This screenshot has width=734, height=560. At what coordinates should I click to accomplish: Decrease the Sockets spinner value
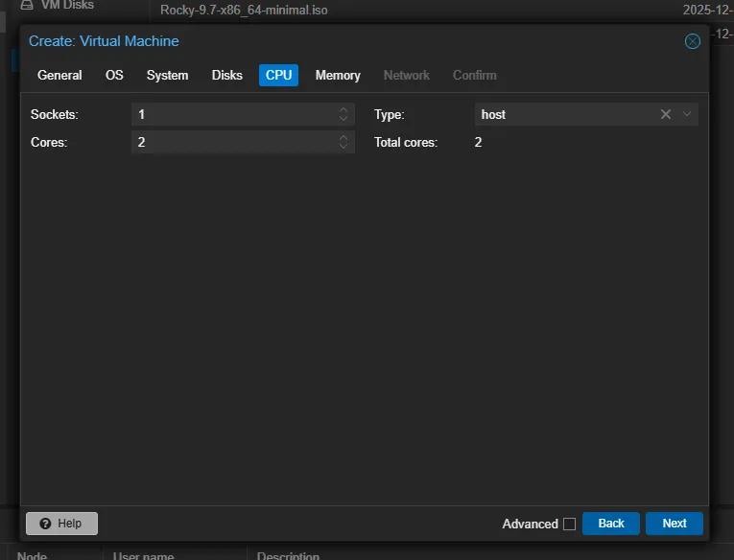pos(343,118)
